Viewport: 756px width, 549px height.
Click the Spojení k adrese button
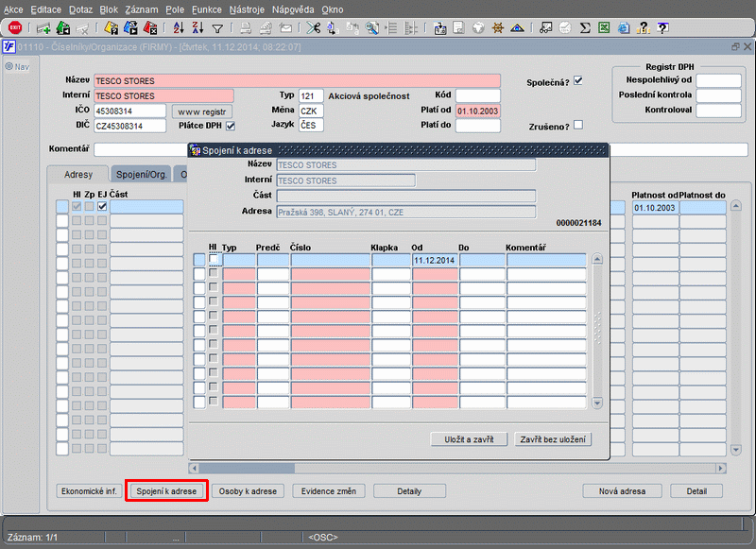coord(166,491)
